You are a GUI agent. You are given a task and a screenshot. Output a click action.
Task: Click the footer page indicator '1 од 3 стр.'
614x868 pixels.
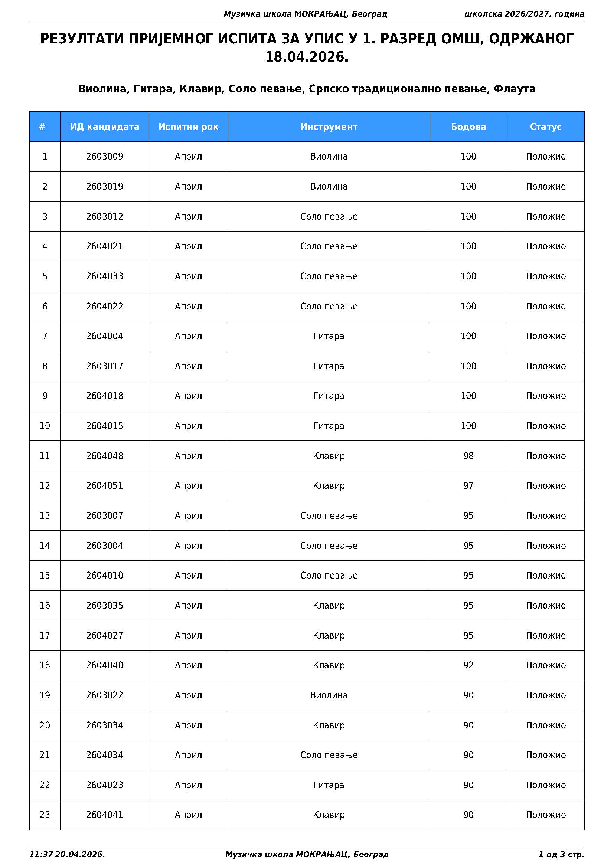tap(561, 854)
